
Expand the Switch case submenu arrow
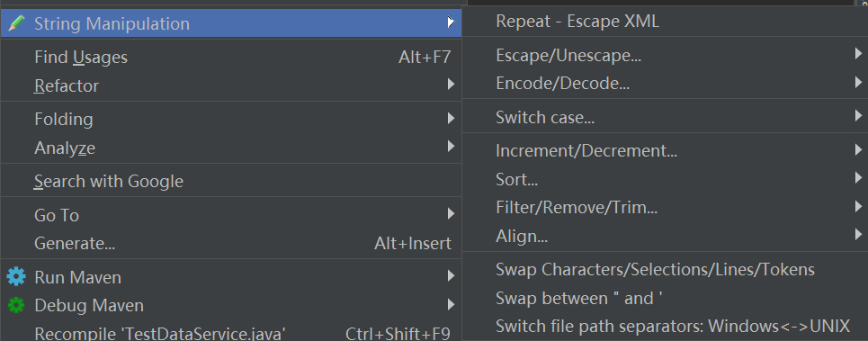858,116
